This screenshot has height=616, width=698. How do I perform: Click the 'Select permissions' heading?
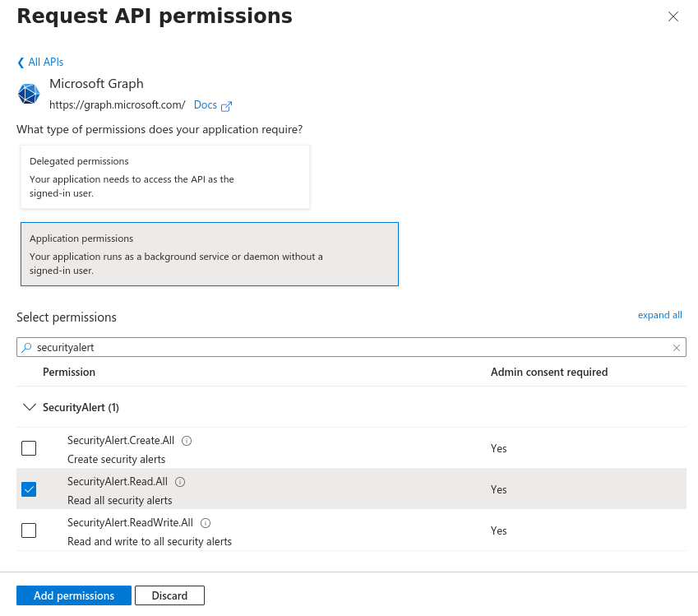point(67,317)
